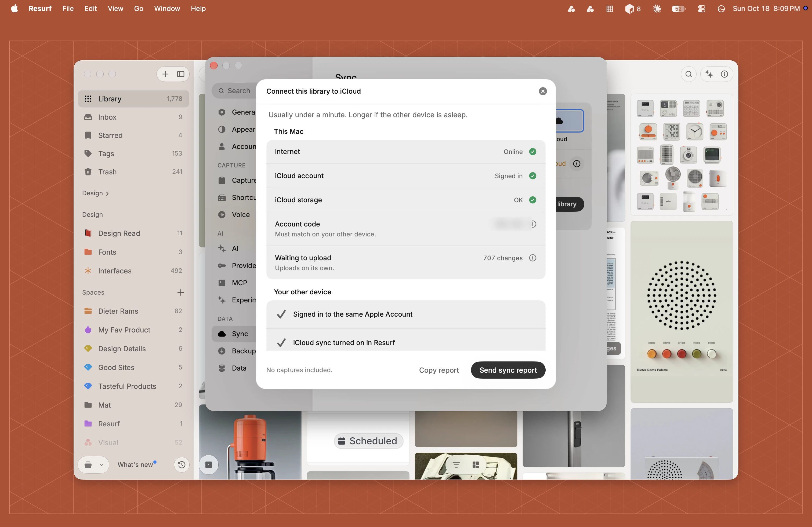Open info icon beside Account code
This screenshot has height=527, width=812.
533,224
